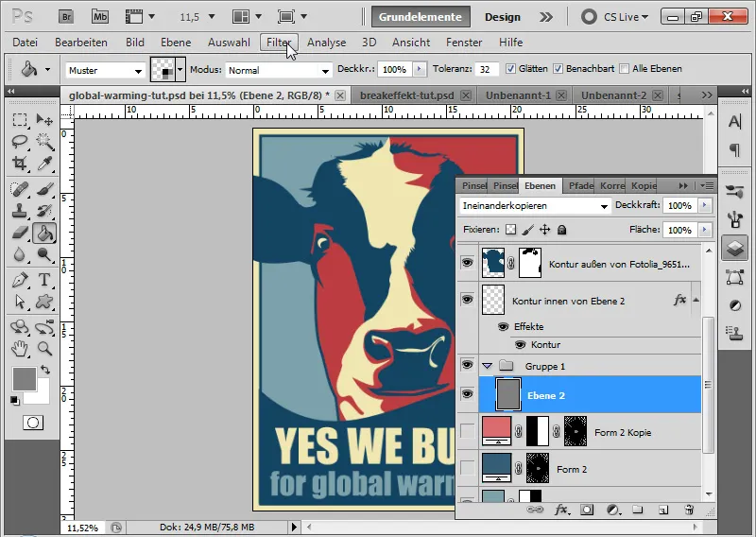Toggle Quick Mask mode
This screenshot has height=537, width=756.
[33, 423]
